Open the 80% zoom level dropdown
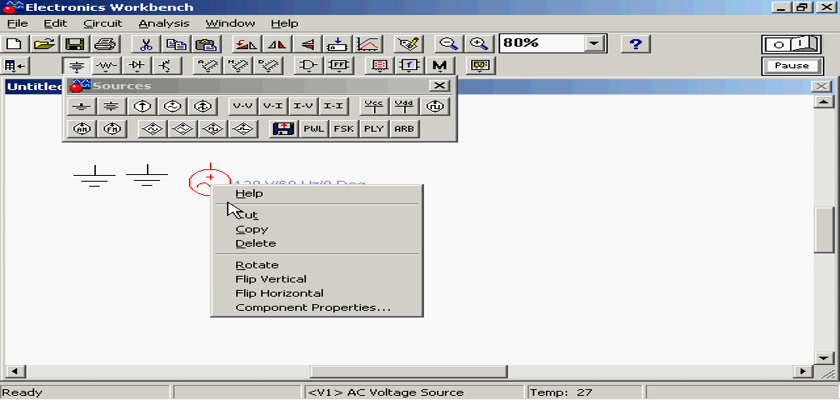 pos(593,43)
